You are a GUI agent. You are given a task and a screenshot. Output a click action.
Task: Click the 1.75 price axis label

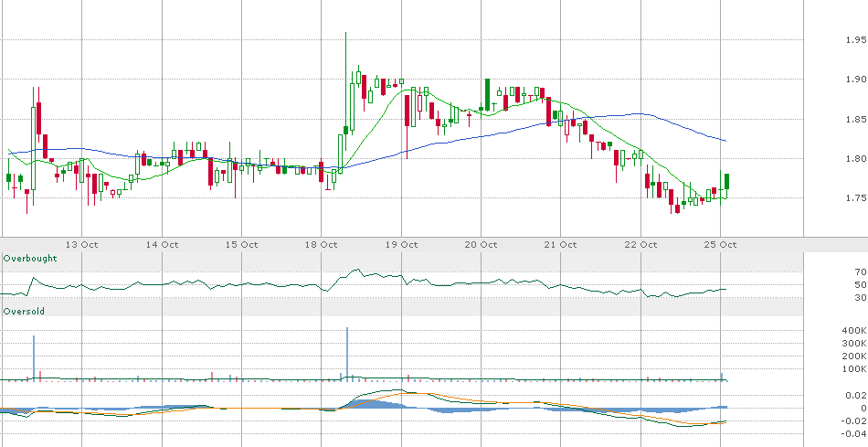tap(856, 198)
